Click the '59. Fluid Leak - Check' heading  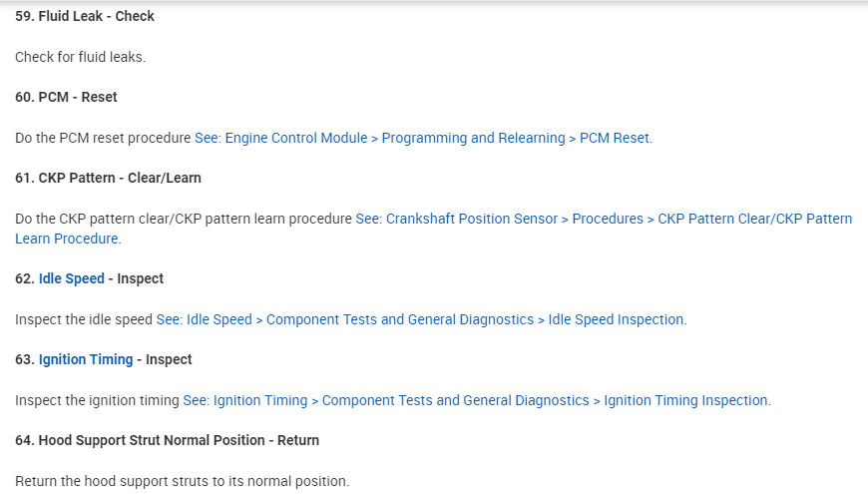pos(85,16)
